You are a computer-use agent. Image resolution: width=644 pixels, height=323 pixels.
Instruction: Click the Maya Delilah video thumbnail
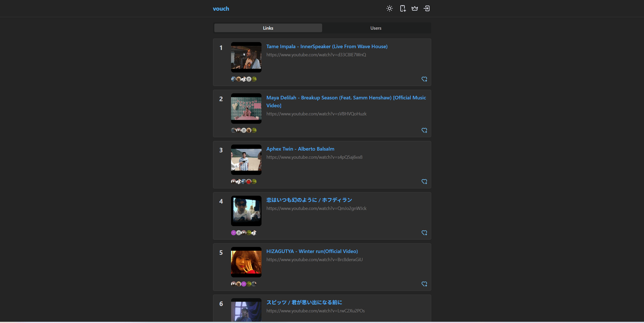click(246, 109)
